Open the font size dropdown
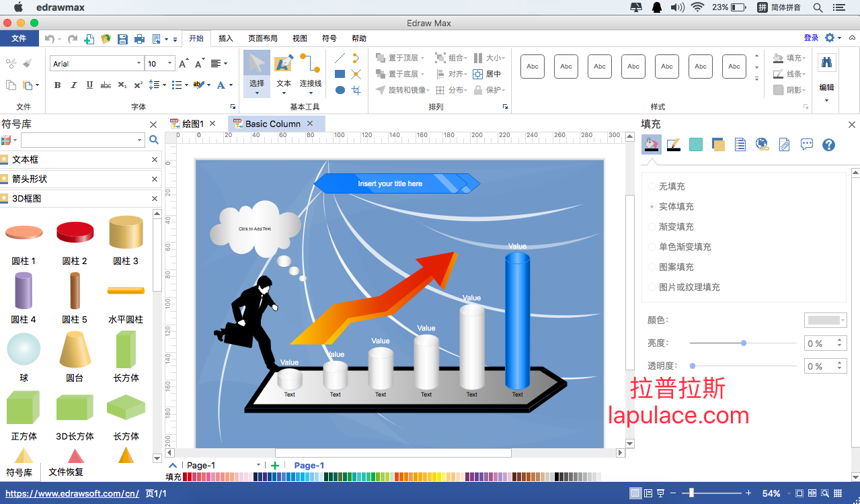Image resolution: width=860 pixels, height=504 pixels. (x=169, y=64)
